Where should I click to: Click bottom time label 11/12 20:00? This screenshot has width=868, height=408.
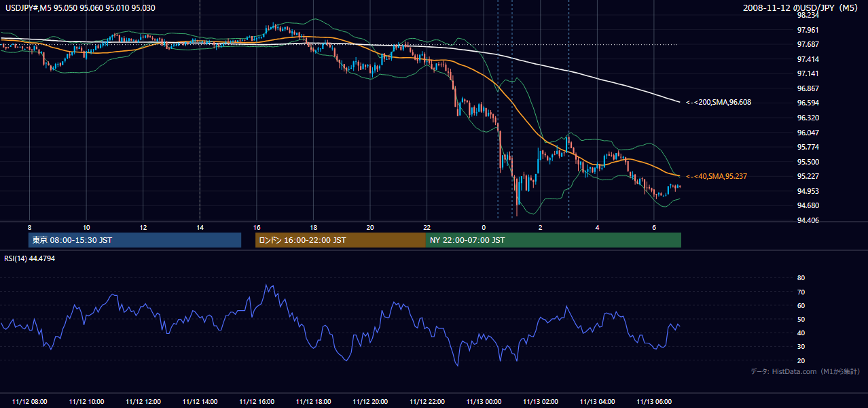point(370,402)
